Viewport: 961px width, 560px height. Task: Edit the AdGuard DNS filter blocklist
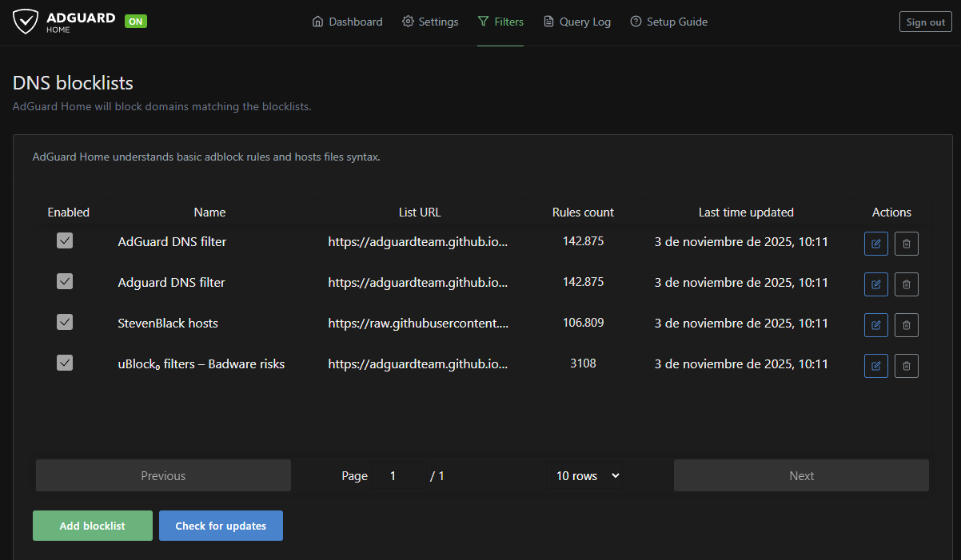pos(875,243)
